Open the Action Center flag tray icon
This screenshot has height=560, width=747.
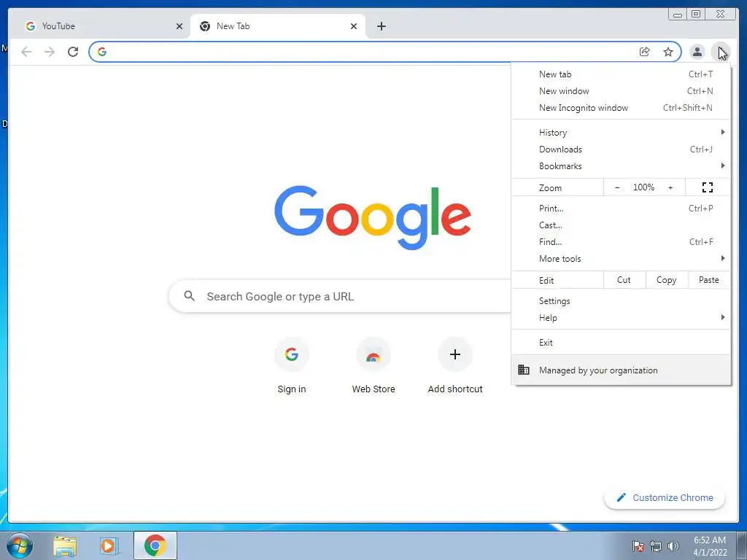638,546
